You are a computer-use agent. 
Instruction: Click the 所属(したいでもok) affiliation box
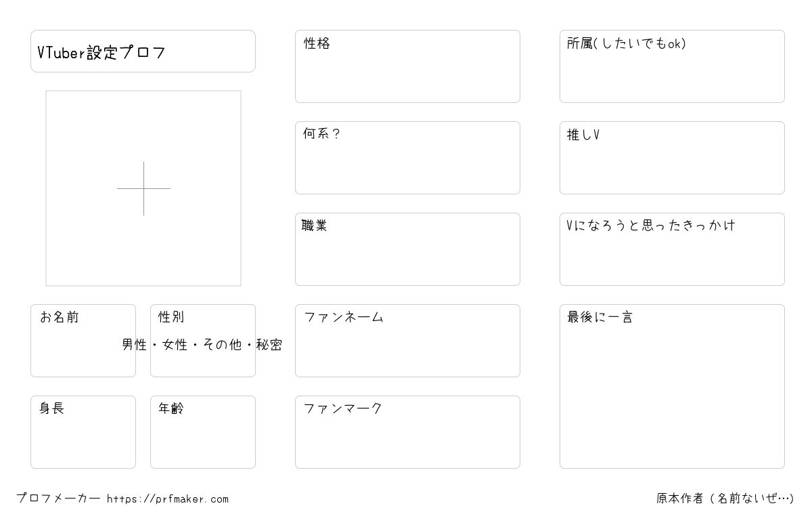[x=672, y=66]
